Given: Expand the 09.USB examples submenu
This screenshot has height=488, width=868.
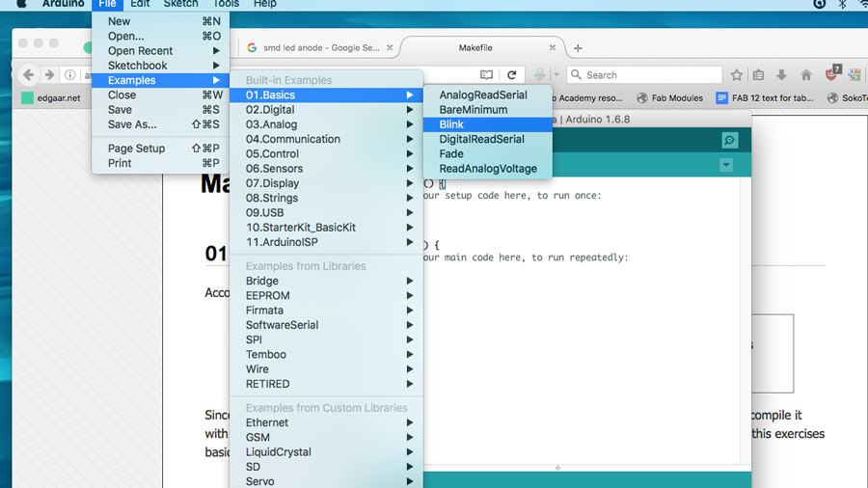Looking at the screenshot, I should [x=327, y=212].
